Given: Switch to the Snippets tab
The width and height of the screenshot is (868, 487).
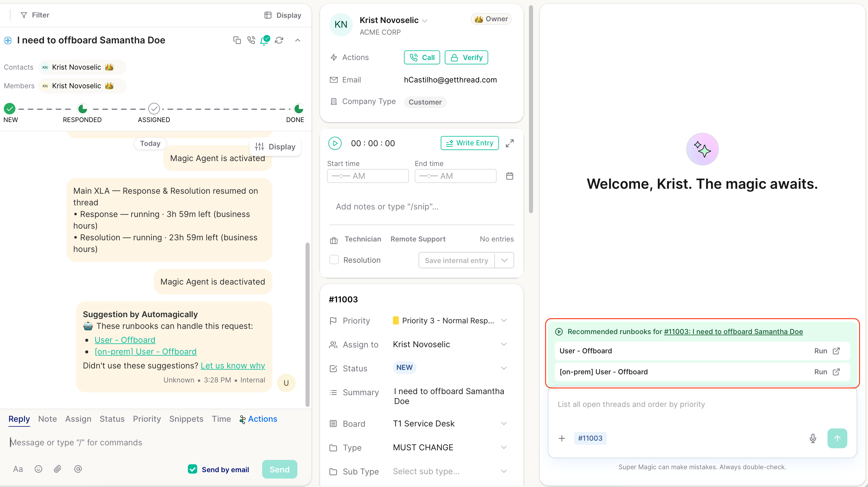Looking at the screenshot, I should click(x=186, y=419).
